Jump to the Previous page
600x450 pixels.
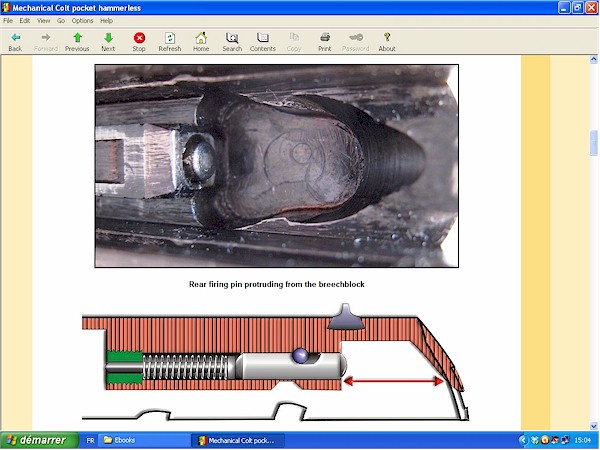[x=77, y=42]
